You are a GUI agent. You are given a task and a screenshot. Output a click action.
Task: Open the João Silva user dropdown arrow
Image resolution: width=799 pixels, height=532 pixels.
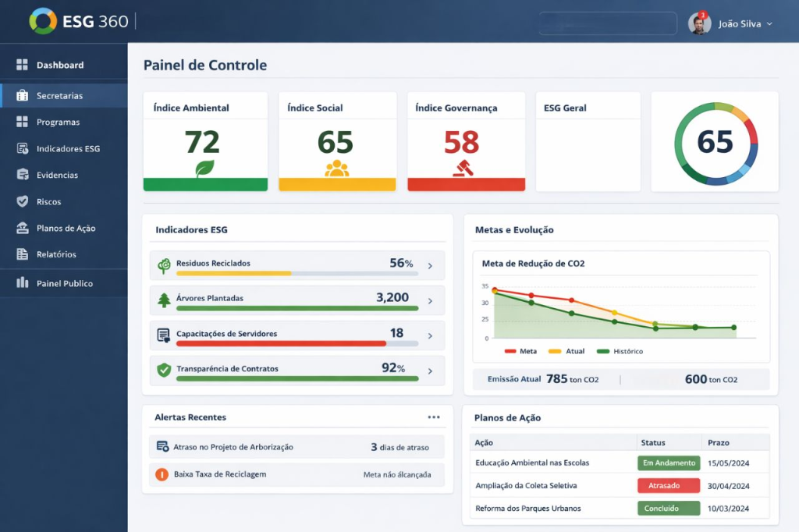(x=769, y=24)
